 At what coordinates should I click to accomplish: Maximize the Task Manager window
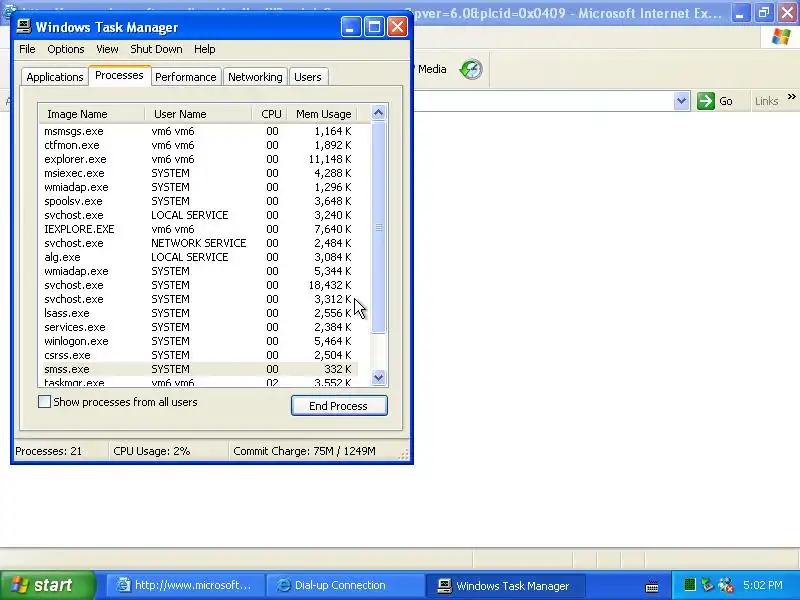point(374,27)
